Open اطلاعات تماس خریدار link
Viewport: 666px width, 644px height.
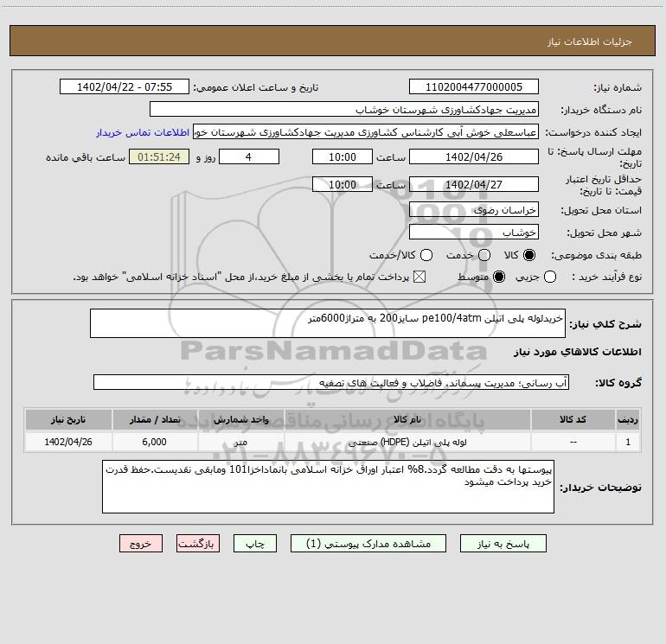[x=143, y=132]
